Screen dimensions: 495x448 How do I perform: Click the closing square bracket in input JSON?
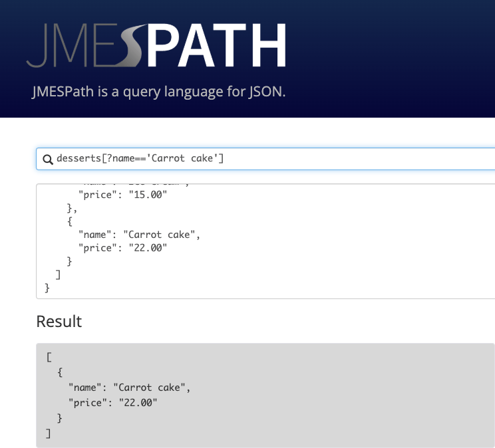[x=58, y=275]
